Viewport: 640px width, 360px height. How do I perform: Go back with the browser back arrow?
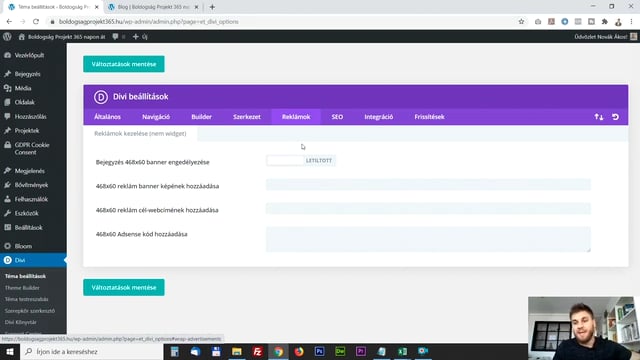(9, 22)
